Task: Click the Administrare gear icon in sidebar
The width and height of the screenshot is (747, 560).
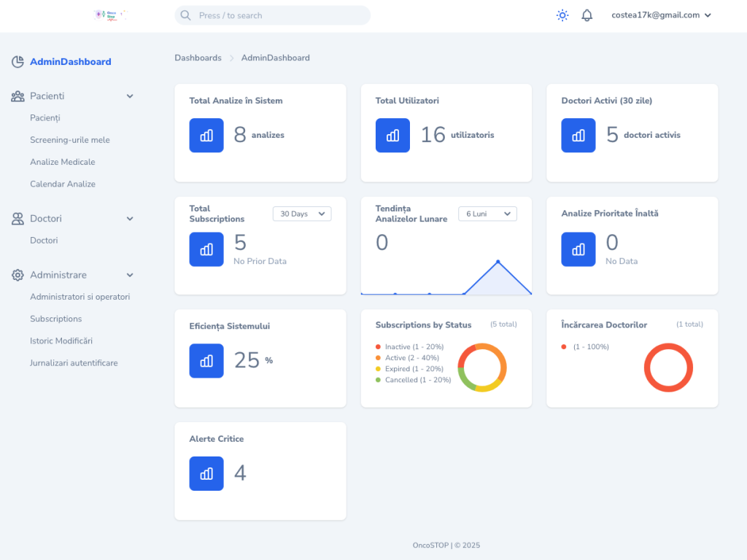Action: click(16, 275)
